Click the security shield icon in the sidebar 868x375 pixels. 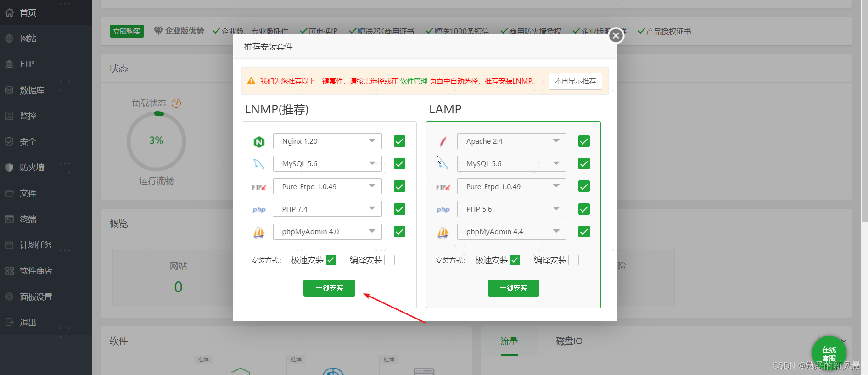pos(9,142)
